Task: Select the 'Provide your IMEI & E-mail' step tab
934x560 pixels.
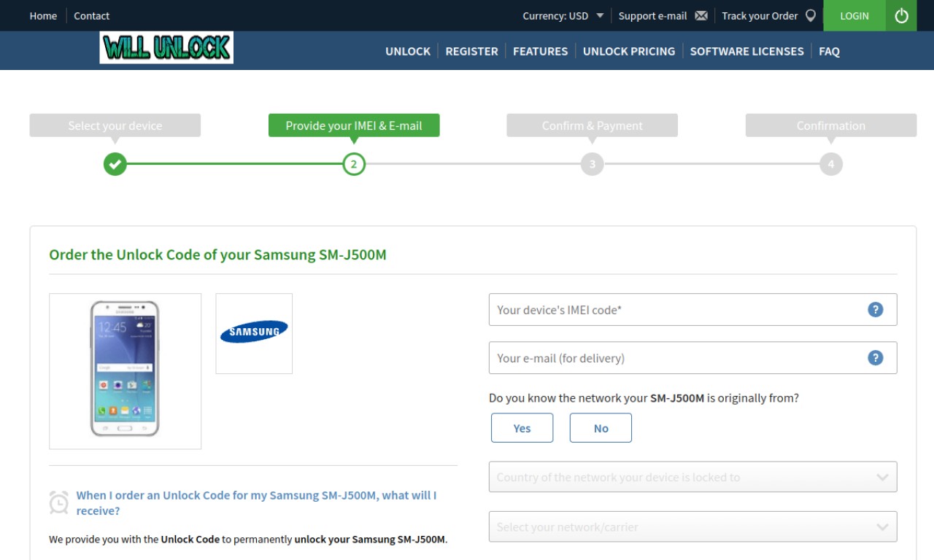Action: tap(354, 125)
